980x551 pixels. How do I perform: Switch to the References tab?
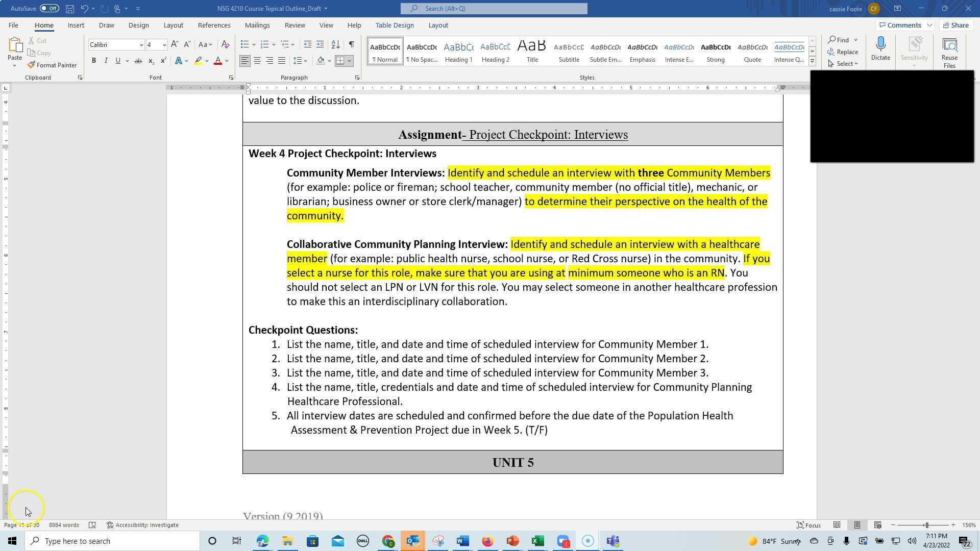214,25
